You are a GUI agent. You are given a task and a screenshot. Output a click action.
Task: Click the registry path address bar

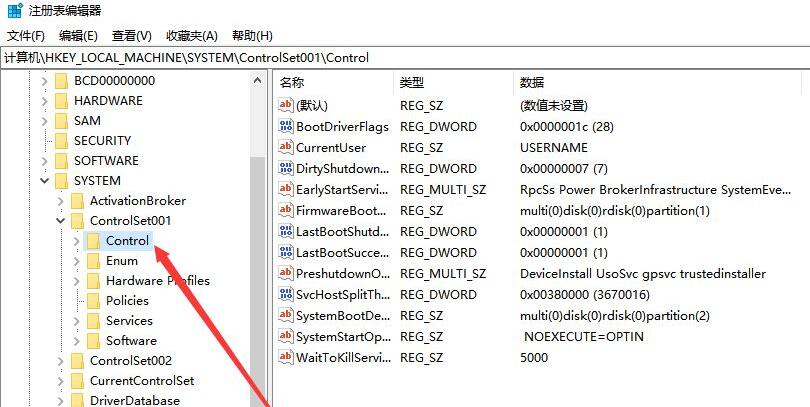tap(400, 58)
